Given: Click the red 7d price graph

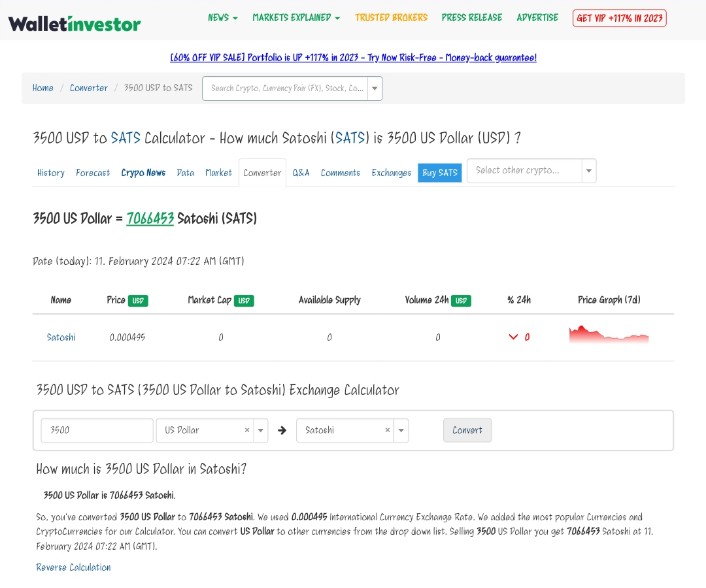Looking at the screenshot, I should 608,336.
